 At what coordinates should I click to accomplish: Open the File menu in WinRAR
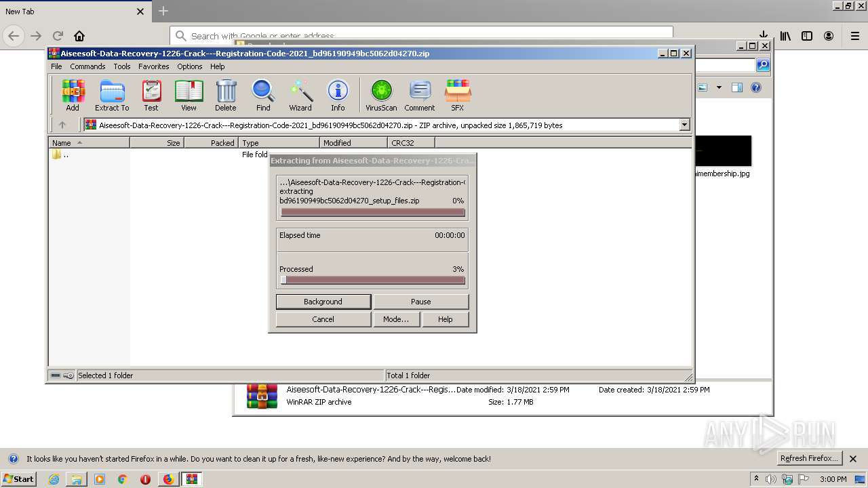coord(56,66)
